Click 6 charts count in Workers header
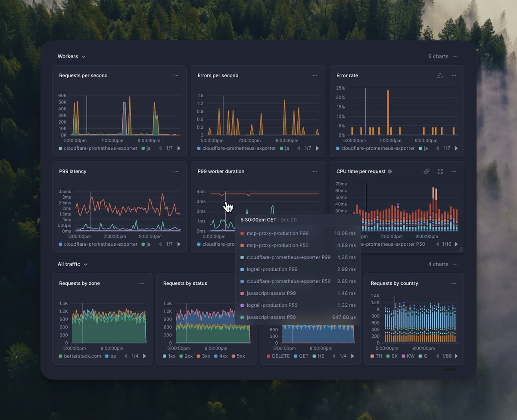 point(438,56)
